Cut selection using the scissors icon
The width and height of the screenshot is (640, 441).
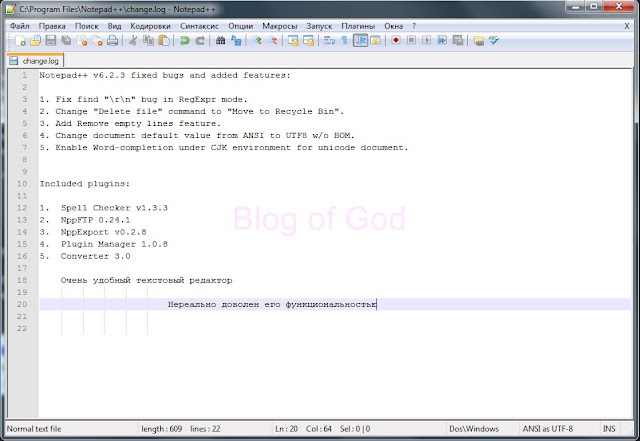pyautogui.click(x=133, y=40)
